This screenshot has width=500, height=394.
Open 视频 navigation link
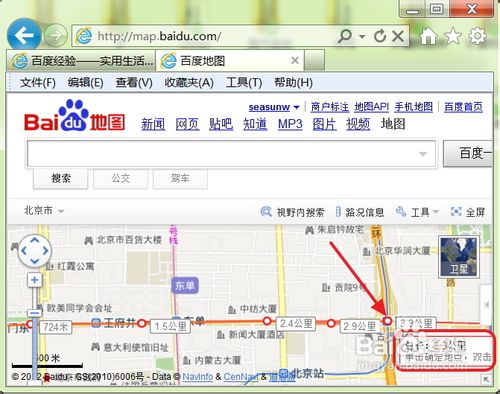(x=358, y=124)
